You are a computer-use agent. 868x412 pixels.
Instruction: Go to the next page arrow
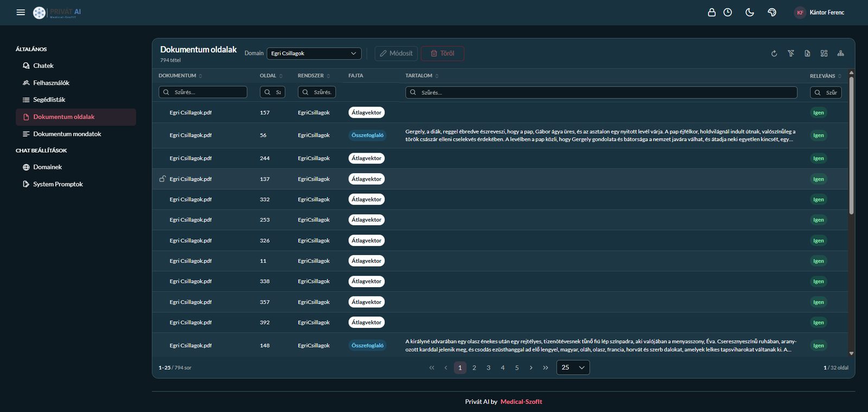pos(531,367)
